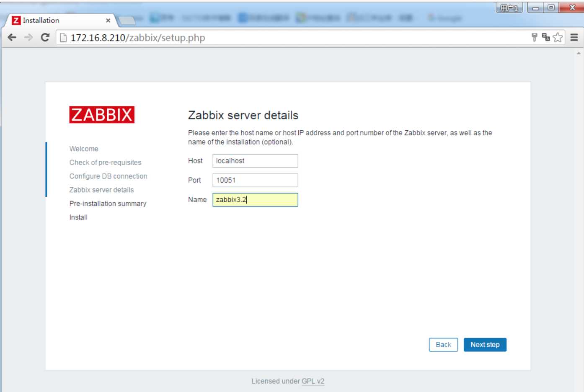Click the Name label
Viewport: 584px width, 392px height.
coord(197,200)
